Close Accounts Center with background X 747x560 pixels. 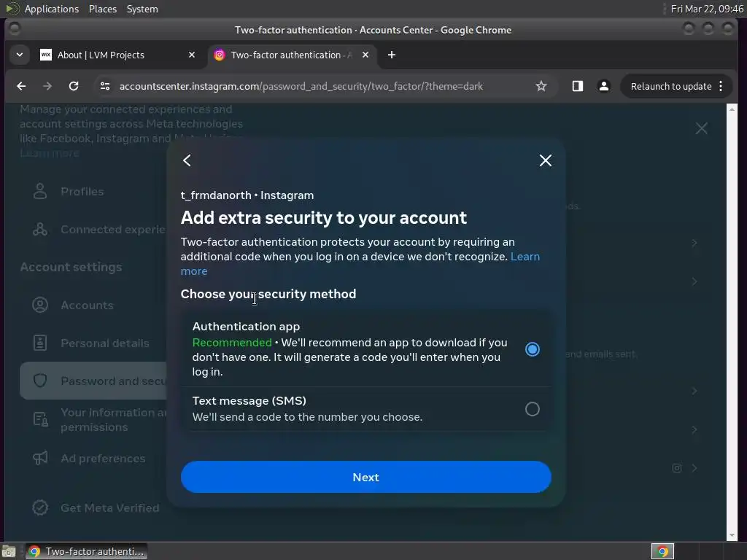tap(701, 128)
